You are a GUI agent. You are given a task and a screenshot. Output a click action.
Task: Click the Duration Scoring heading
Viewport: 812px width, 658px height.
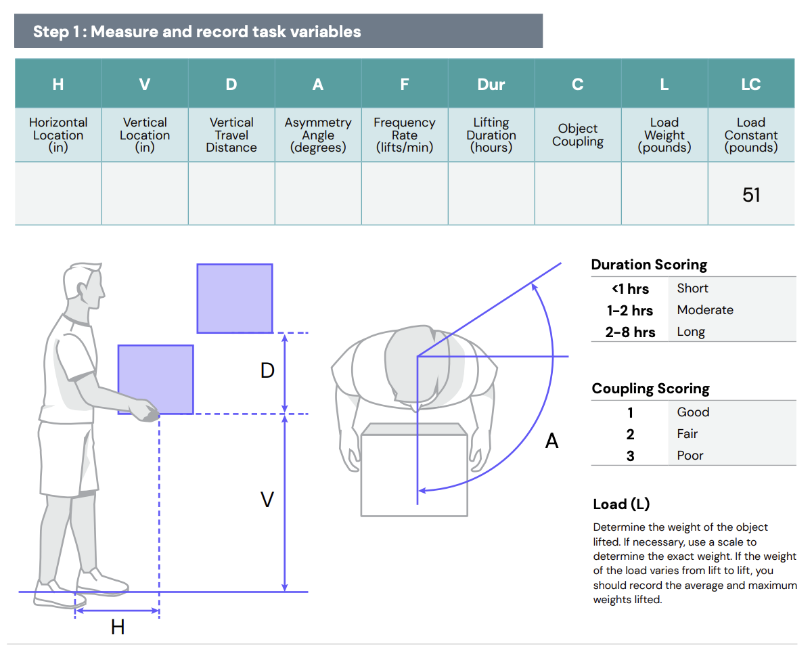coord(650,264)
